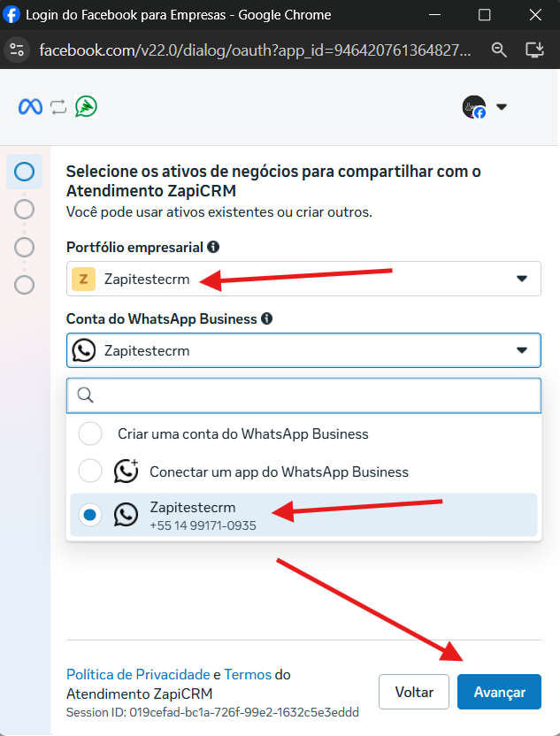Open the Política de Privacidade link
The width and height of the screenshot is (560, 736).
[138, 674]
